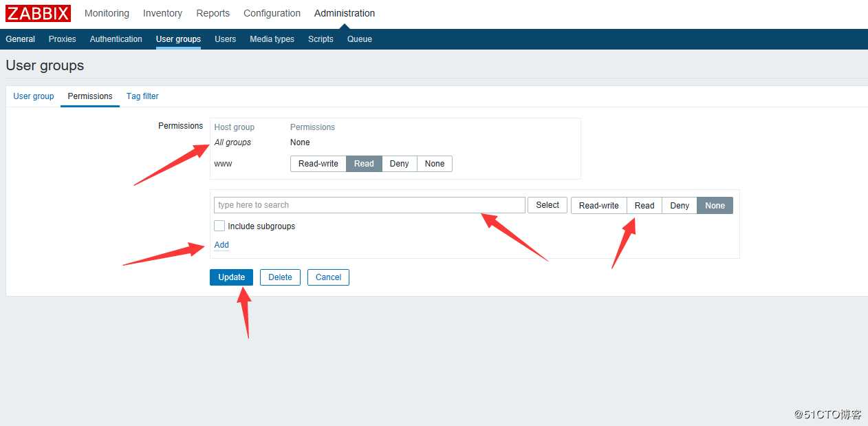Click the Select button
Image resolution: width=868 pixels, height=426 pixels.
coord(547,205)
